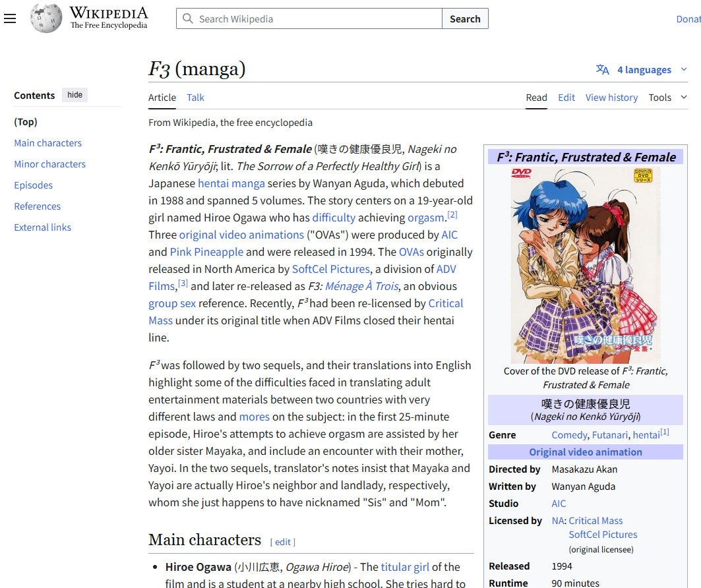Go to Minor characters in contents
The width and height of the screenshot is (701, 588).
(49, 164)
